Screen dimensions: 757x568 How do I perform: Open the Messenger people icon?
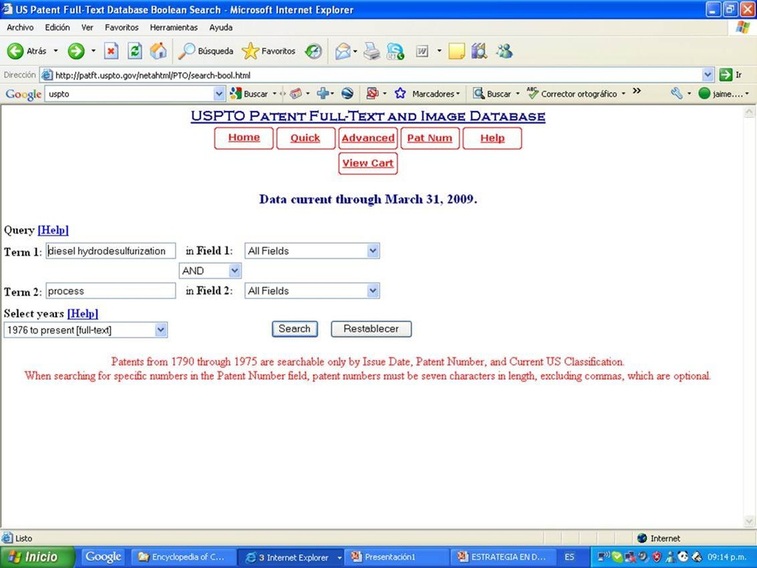pyautogui.click(x=505, y=51)
